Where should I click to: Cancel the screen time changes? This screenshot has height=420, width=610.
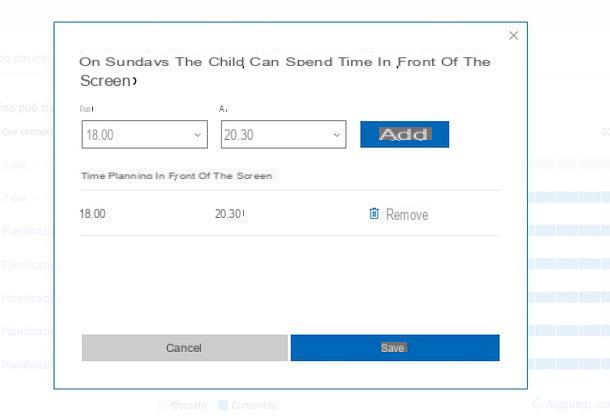[x=185, y=348]
